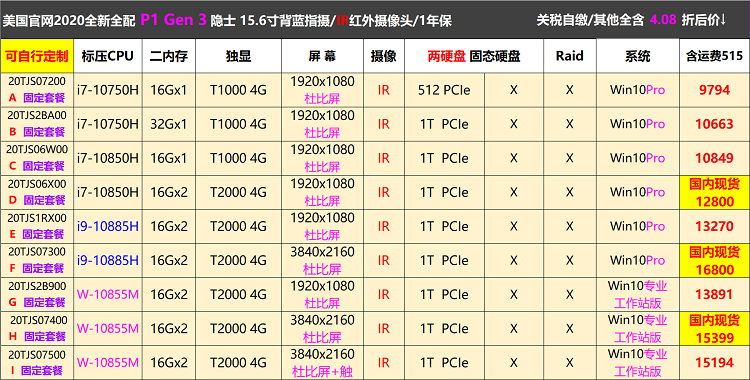Select the blue i9-10885H cell in row E
This screenshot has height=380, width=750.
(x=108, y=226)
